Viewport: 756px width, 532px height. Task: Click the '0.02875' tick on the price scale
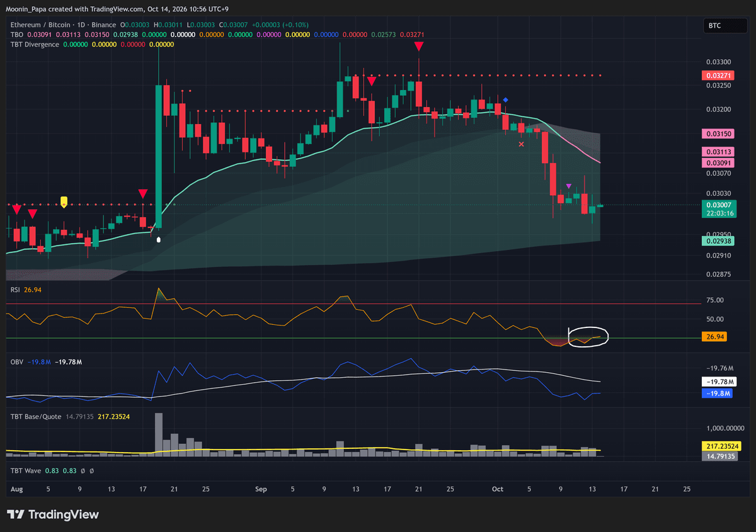click(718, 274)
